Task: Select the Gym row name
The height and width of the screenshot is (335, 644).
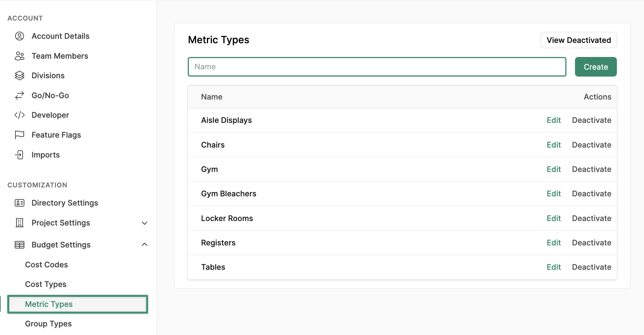Action: click(209, 169)
